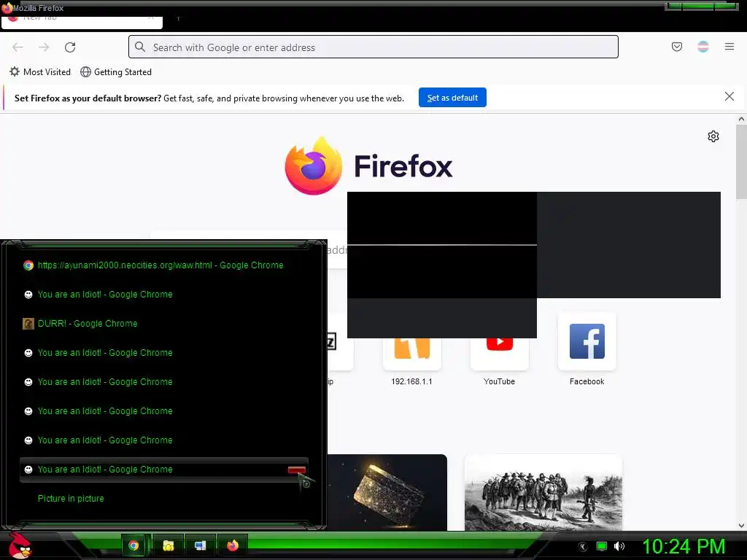Screen dimensions: 747x560
Task: Click the Mozilla Firefox title bar text
Action: 38,8
